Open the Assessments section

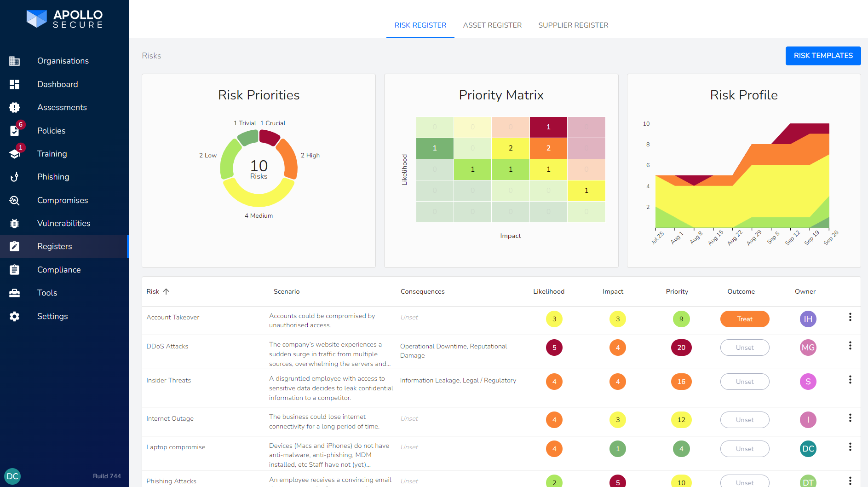click(62, 107)
